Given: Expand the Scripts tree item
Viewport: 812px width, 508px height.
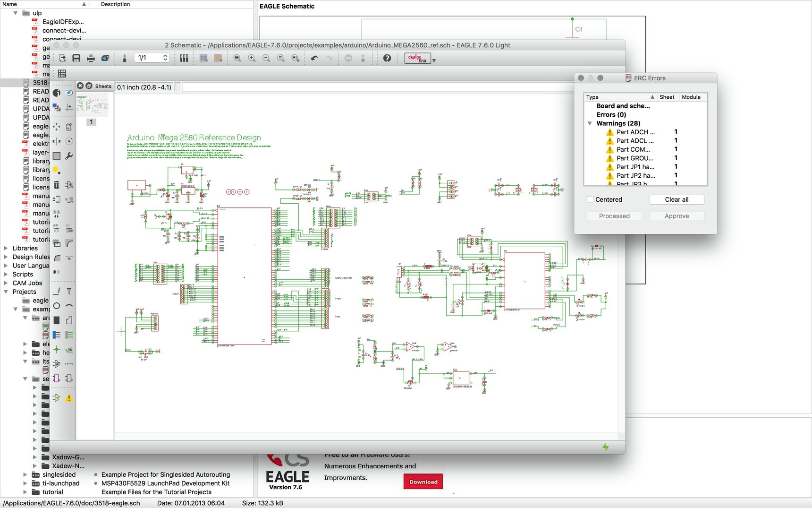Looking at the screenshot, I should click(6, 274).
